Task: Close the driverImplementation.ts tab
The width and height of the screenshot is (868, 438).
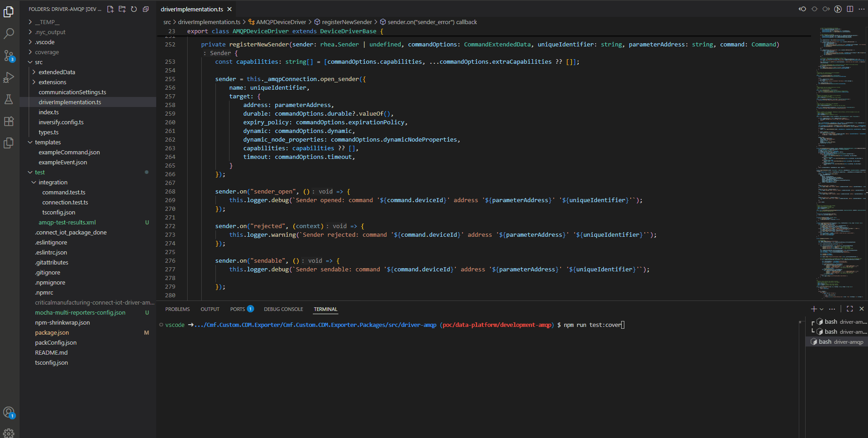Action: coord(230,9)
